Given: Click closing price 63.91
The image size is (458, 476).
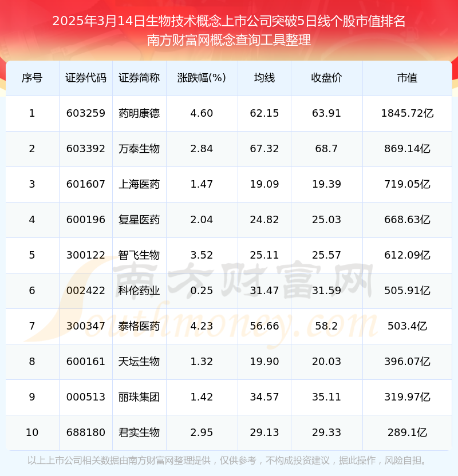Looking at the screenshot, I should click(x=326, y=113).
